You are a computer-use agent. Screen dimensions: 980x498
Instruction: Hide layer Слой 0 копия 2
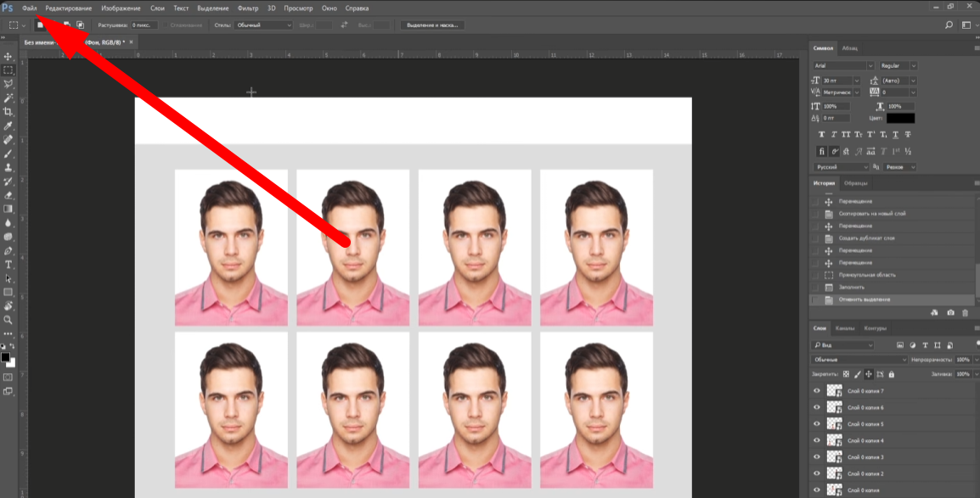[816, 473]
